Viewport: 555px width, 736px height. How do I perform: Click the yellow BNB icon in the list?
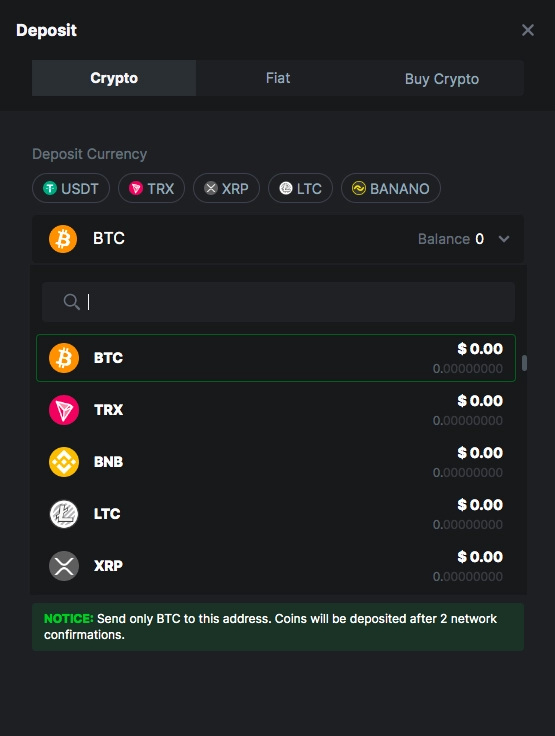point(64,462)
